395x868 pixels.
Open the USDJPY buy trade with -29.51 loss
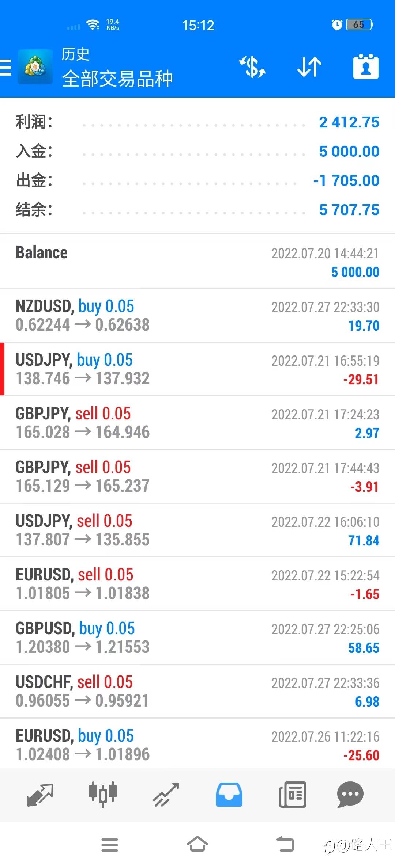197,369
